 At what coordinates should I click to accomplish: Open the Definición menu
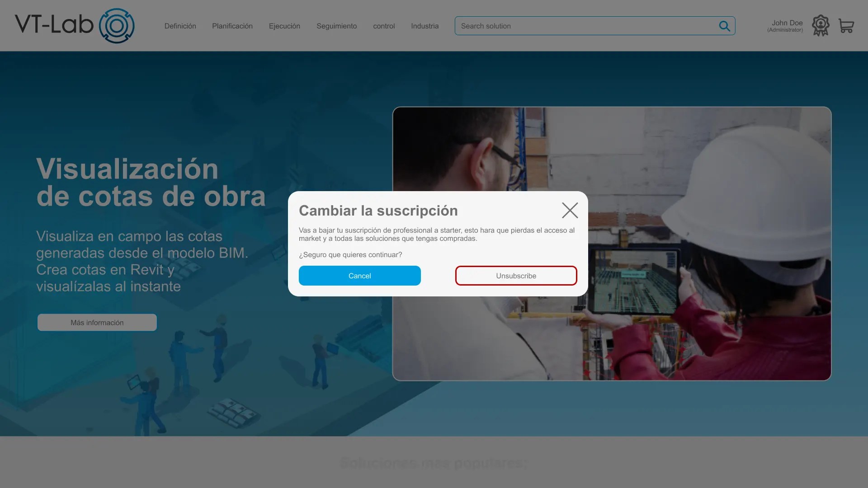tap(180, 26)
